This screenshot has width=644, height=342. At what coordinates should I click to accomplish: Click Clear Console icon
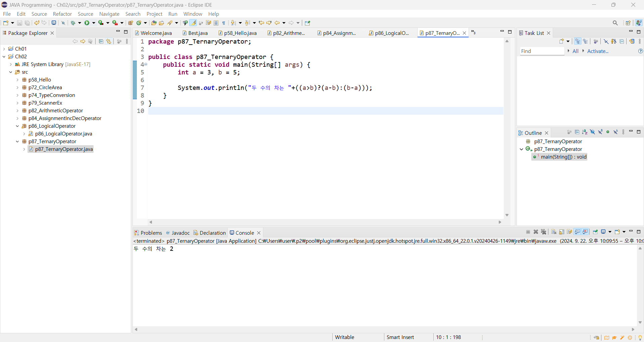[554, 232]
